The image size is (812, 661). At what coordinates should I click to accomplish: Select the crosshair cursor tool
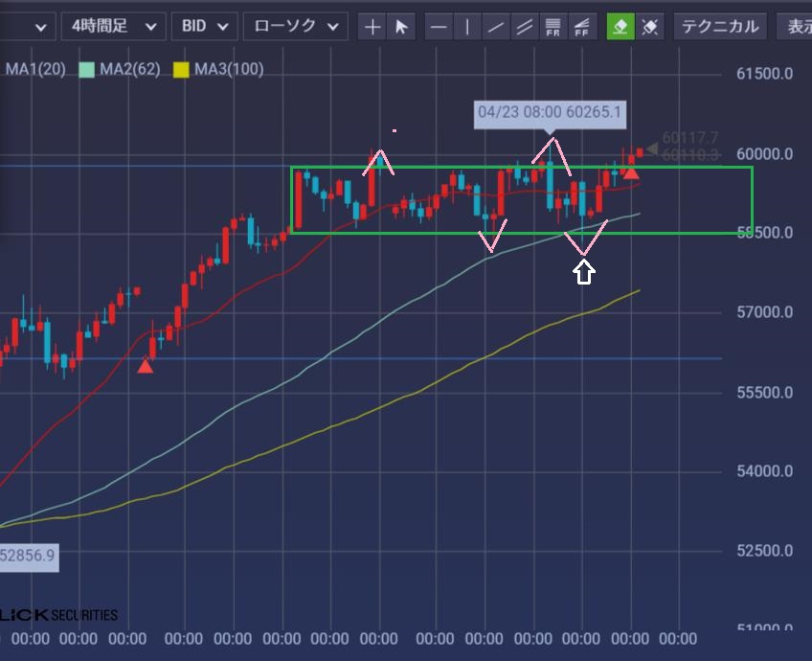[373, 27]
